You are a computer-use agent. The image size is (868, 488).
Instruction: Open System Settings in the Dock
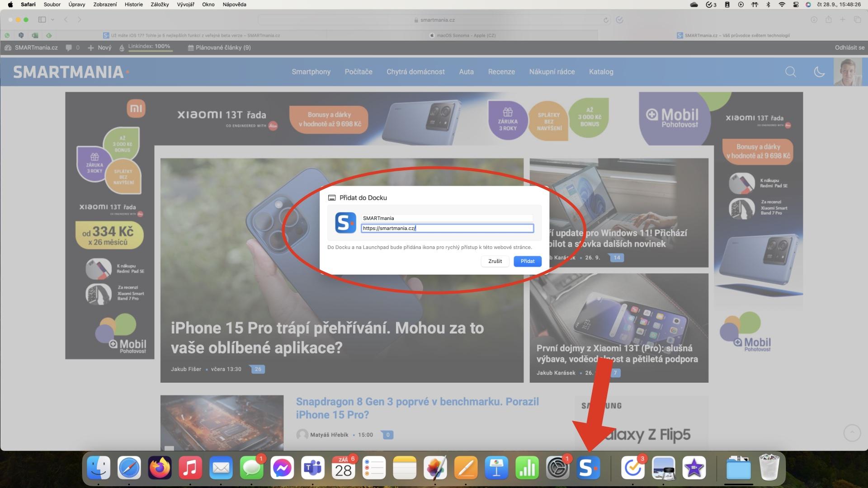point(558,468)
